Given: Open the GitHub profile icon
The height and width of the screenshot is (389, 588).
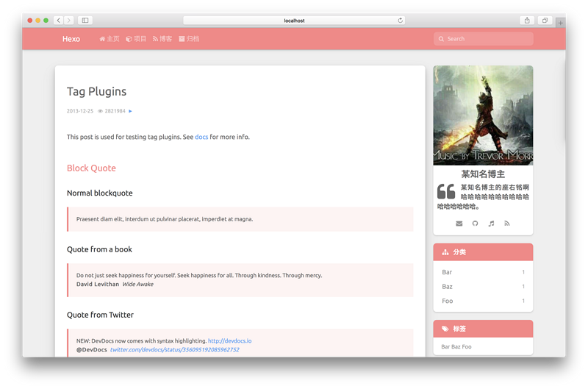Looking at the screenshot, I should pyautogui.click(x=475, y=224).
